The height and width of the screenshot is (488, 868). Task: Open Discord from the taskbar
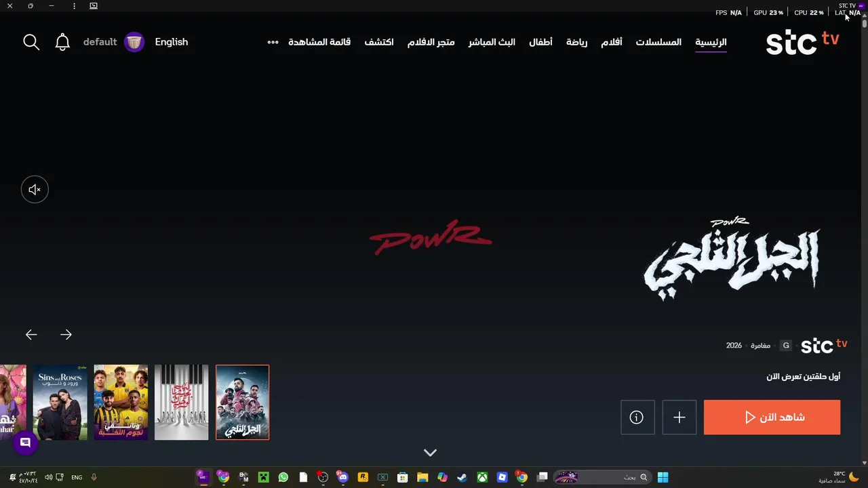(x=342, y=477)
